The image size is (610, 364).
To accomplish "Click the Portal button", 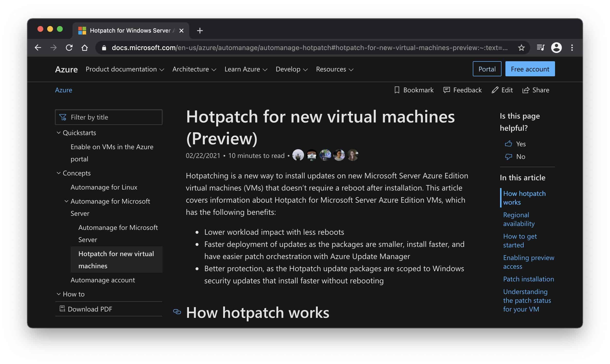I will point(487,69).
